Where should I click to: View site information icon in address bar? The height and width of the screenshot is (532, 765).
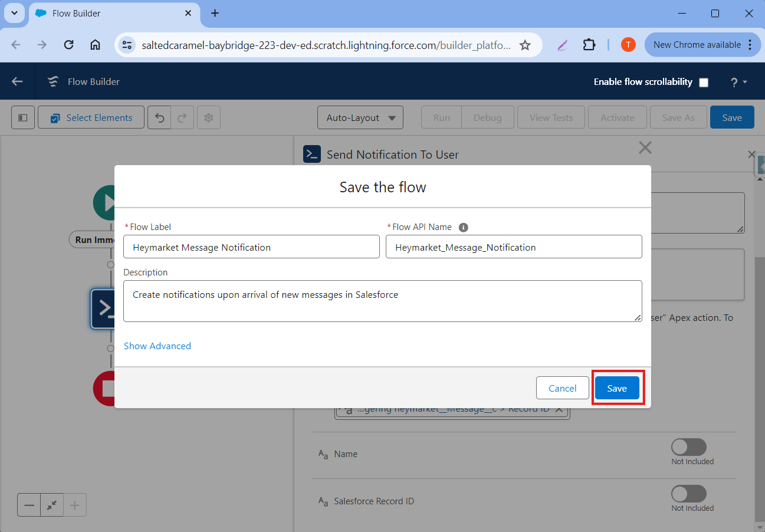click(126, 45)
